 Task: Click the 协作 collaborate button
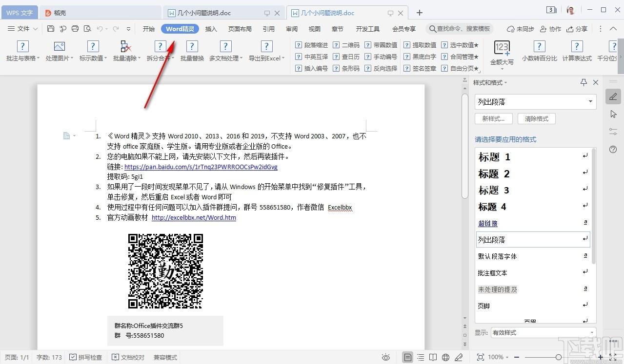[x=551, y=29]
